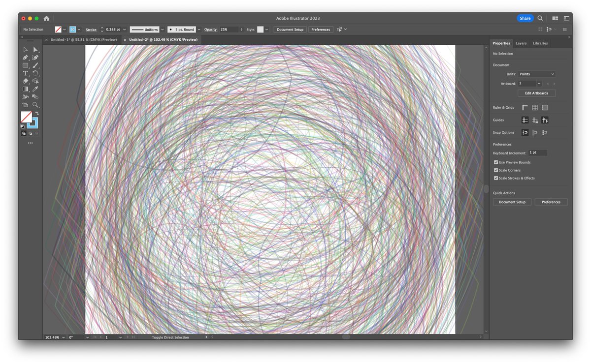
Task: Click Document Setup under Quick Actions
Action: point(512,202)
